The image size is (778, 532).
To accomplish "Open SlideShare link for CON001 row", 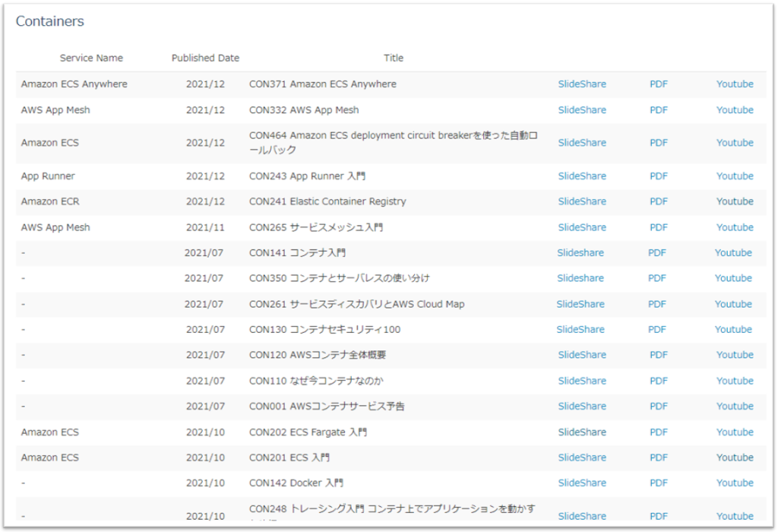I will (x=582, y=406).
